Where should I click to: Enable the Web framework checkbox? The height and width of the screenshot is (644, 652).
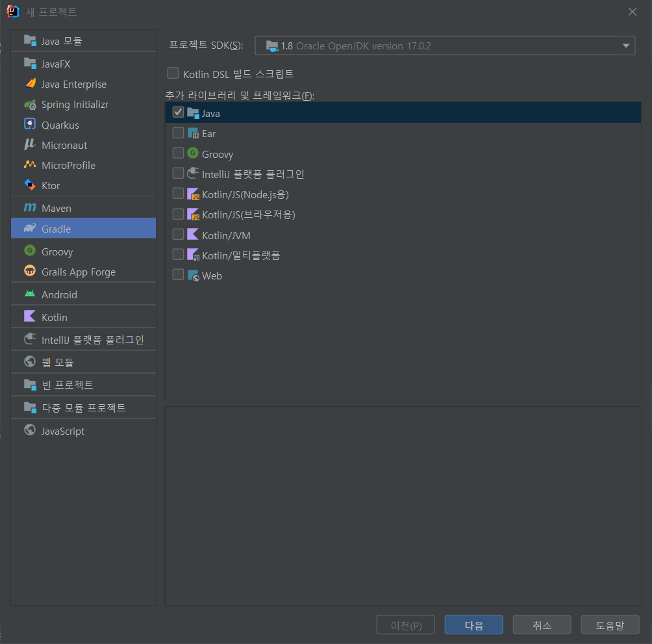[x=178, y=275]
